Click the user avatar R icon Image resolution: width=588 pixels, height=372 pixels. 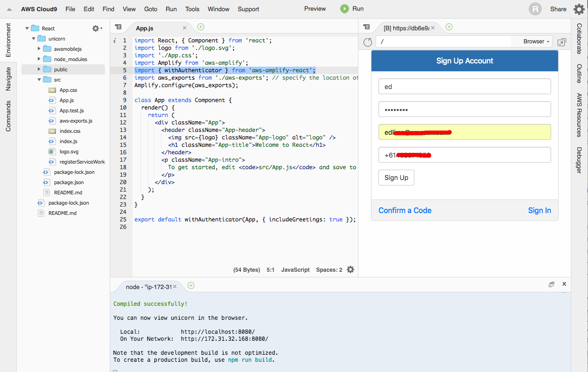(535, 9)
